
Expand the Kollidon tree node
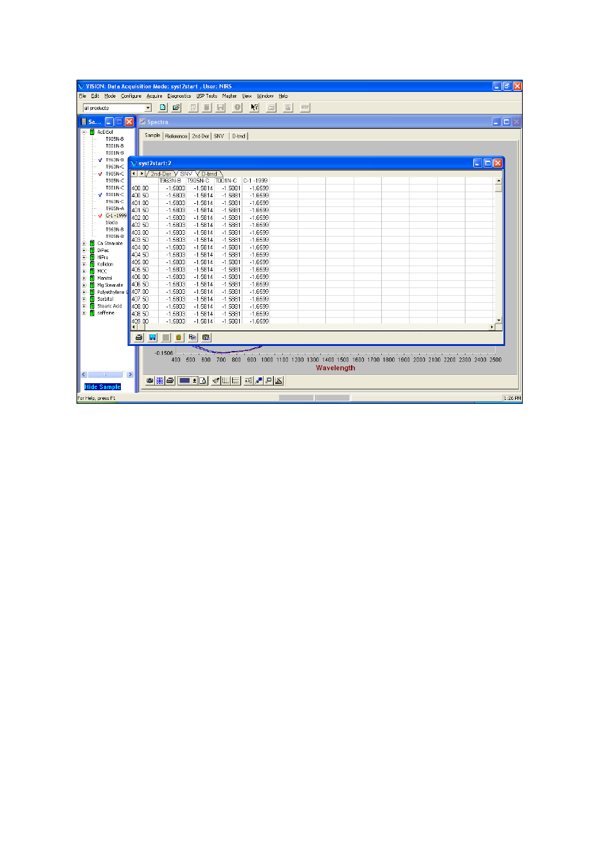click(84, 264)
